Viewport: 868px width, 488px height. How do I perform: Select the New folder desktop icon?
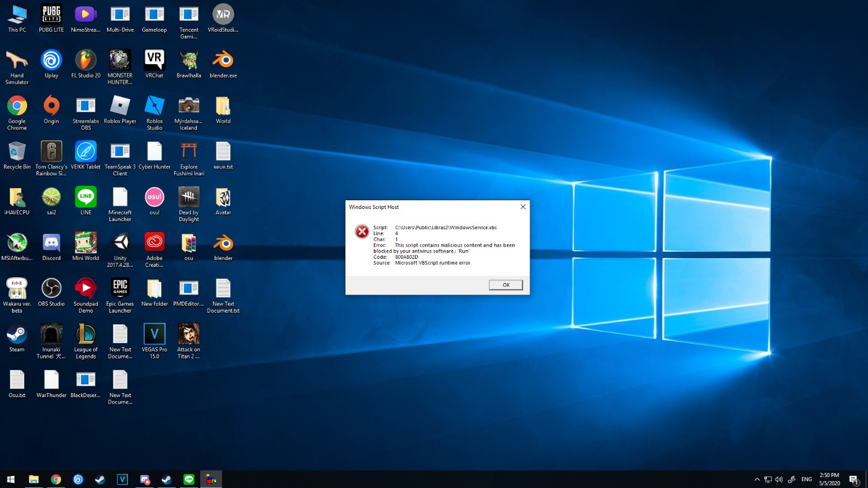(x=155, y=293)
